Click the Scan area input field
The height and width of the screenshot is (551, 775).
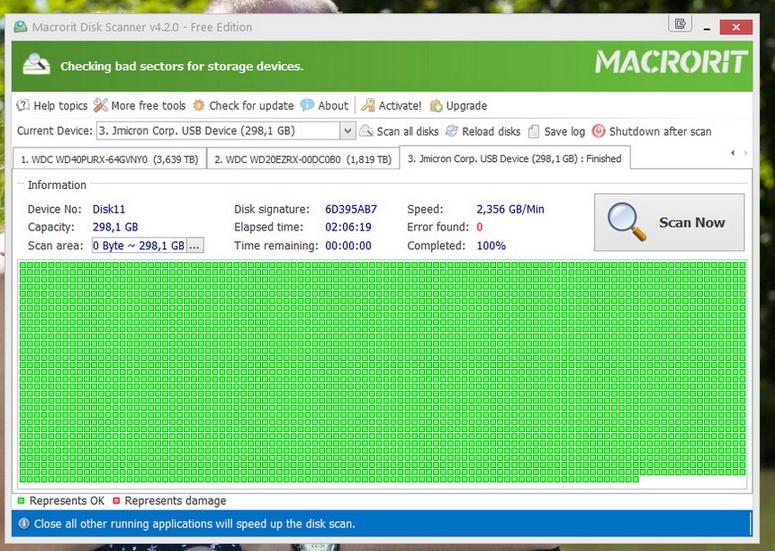pos(138,245)
